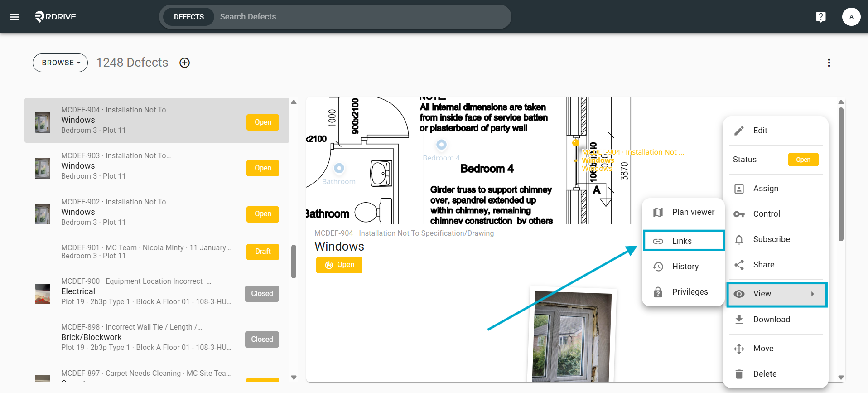Click Open badge on MCDEF-903 row

[x=263, y=168]
